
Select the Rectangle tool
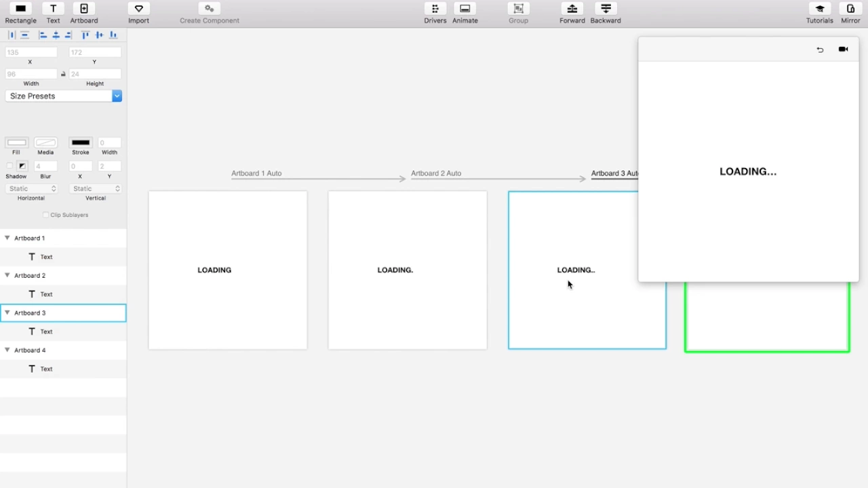[20, 13]
